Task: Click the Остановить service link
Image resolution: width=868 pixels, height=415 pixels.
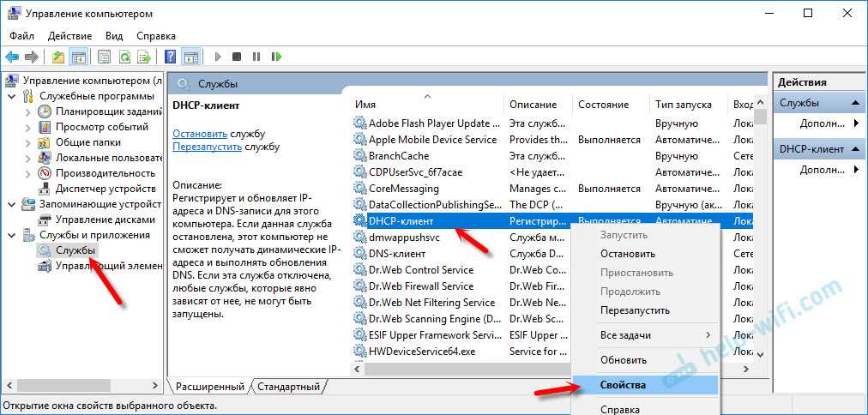Action: pos(199,134)
